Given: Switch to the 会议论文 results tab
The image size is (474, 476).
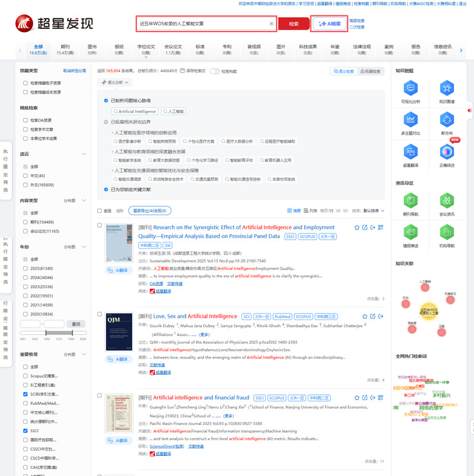Looking at the screenshot, I should point(173,50).
